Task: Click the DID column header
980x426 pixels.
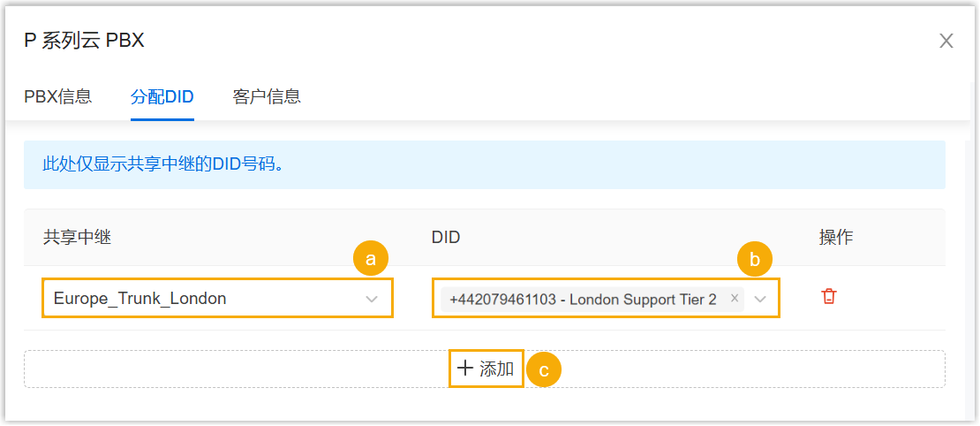Action: 446,237
